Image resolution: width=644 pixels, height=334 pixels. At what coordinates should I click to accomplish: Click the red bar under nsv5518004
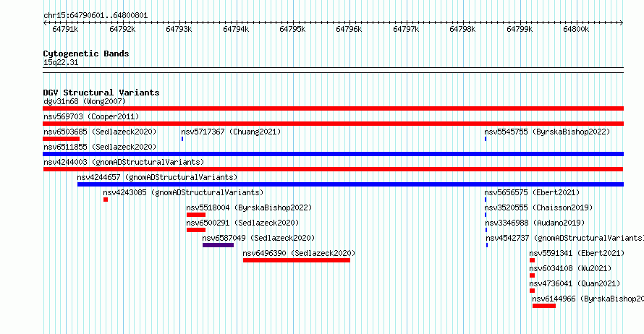[196, 215]
